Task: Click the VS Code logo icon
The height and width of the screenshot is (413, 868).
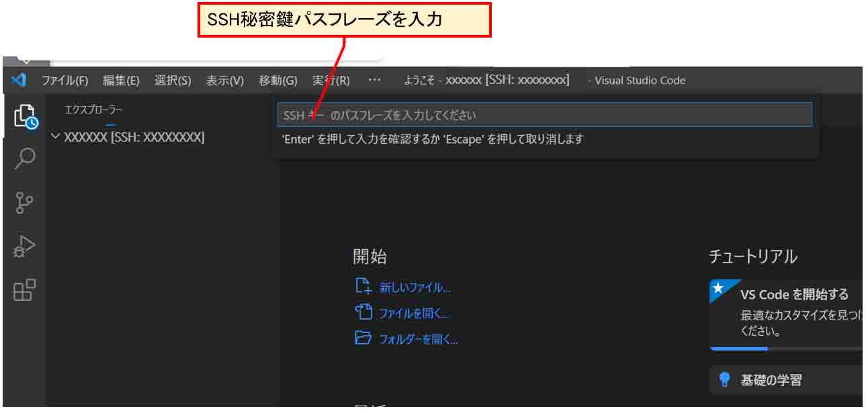Action: click(x=19, y=80)
